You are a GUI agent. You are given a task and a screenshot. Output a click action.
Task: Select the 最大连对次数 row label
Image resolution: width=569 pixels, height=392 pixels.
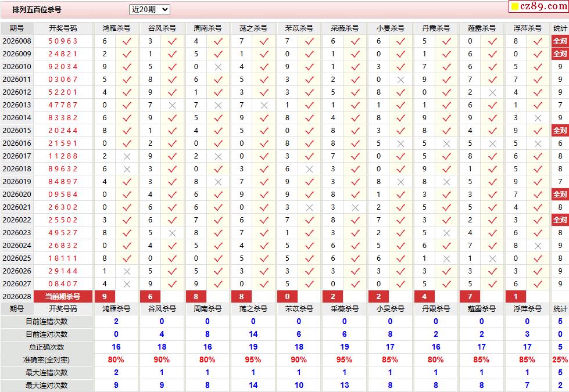point(46,386)
